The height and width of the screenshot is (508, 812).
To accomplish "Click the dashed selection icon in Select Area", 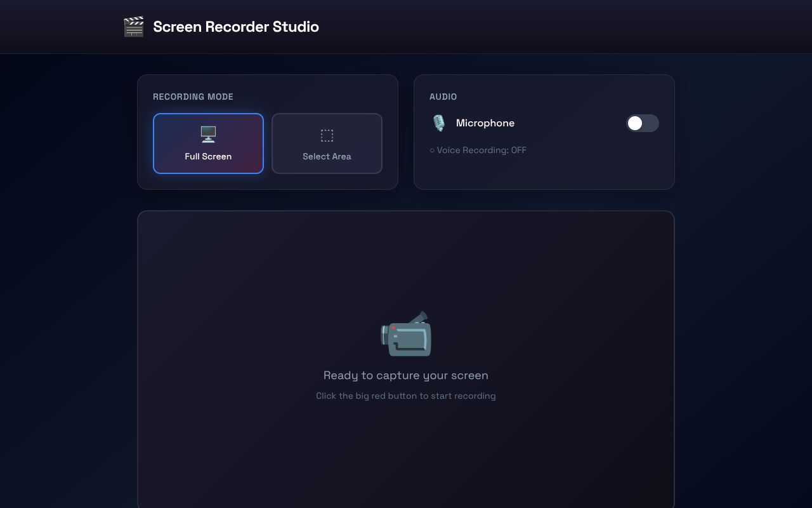I will point(327,135).
